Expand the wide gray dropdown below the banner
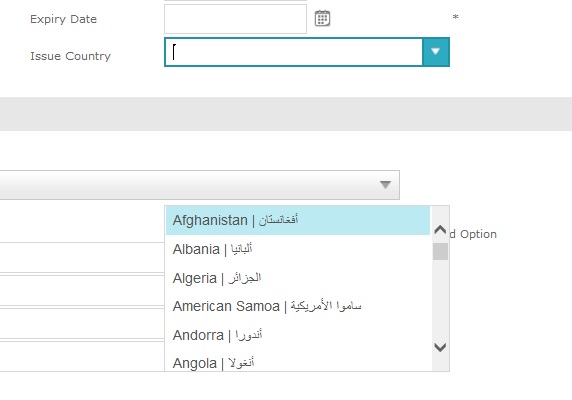Image resolution: width=572 pixels, height=400 pixels. click(200, 185)
